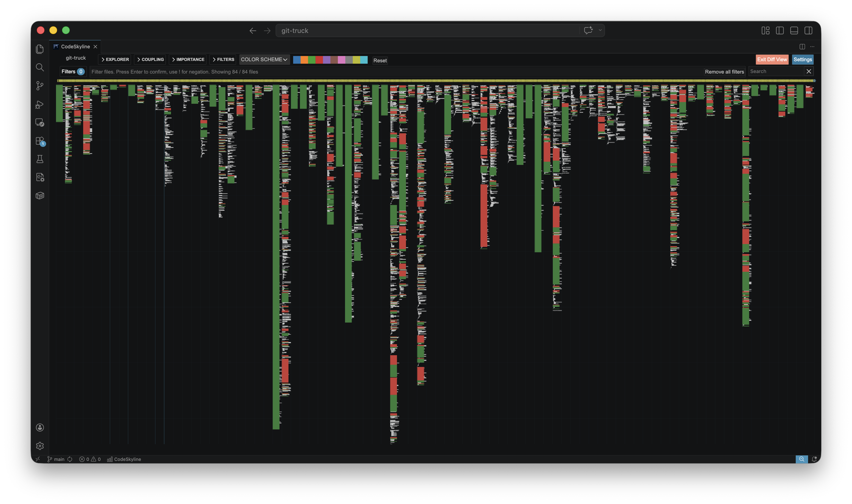Clear the search box with the X icon
Screen dimensions: 852x504
pyautogui.click(x=809, y=71)
